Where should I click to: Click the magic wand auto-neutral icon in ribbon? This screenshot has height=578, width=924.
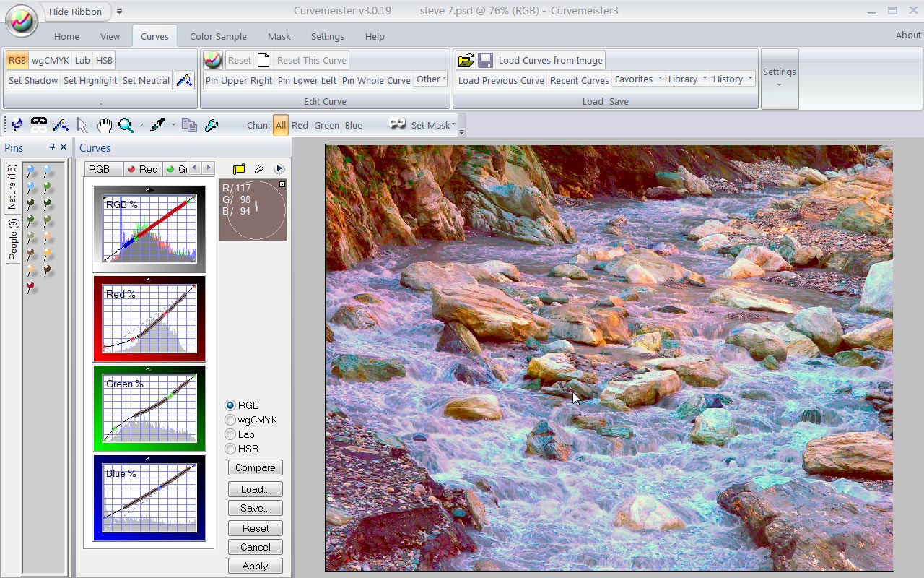click(184, 80)
